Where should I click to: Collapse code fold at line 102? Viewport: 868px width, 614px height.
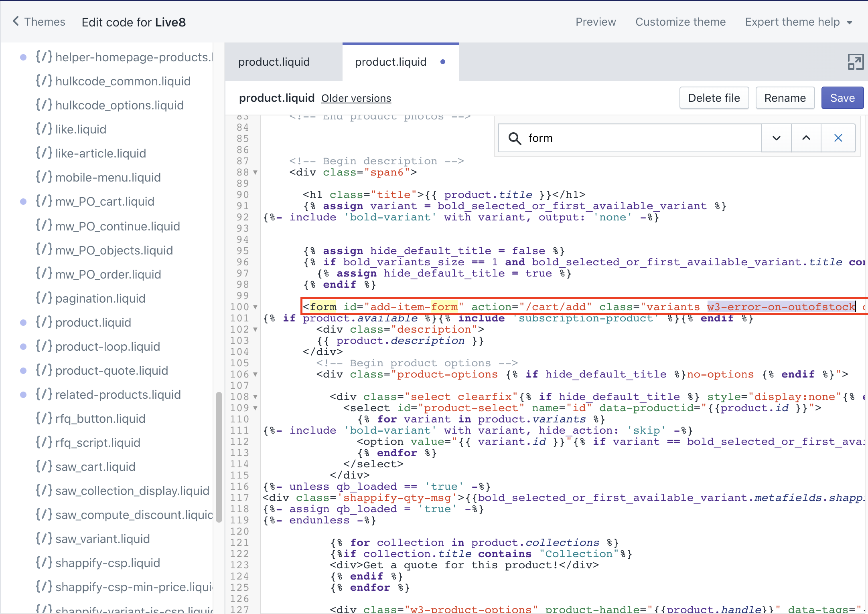[x=255, y=329]
